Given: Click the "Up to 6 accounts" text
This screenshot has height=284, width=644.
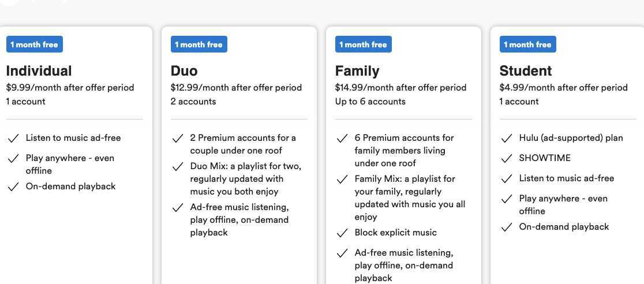Looking at the screenshot, I should 370,102.
